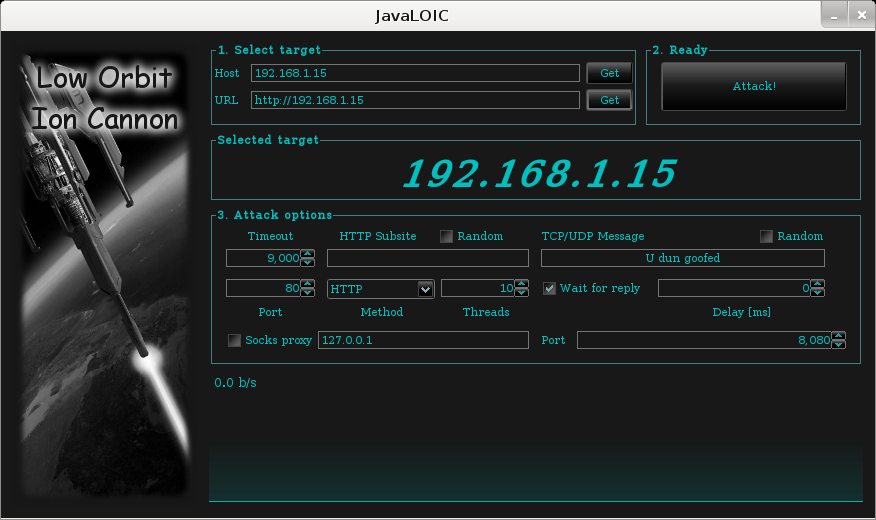Increase Threads count using up arrow
876x520 pixels.
pos(521,284)
